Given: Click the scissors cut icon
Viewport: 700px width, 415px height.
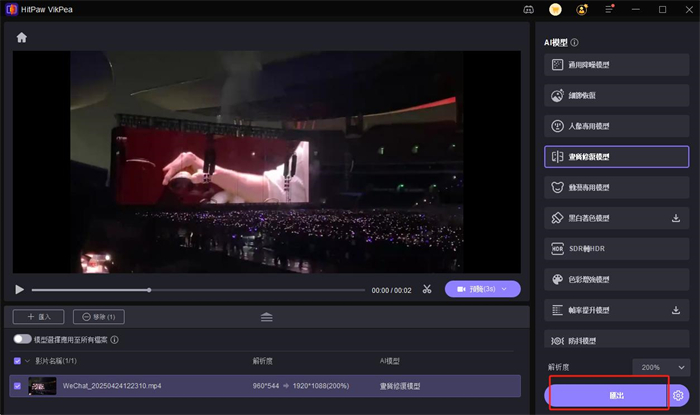Looking at the screenshot, I should [x=426, y=289].
